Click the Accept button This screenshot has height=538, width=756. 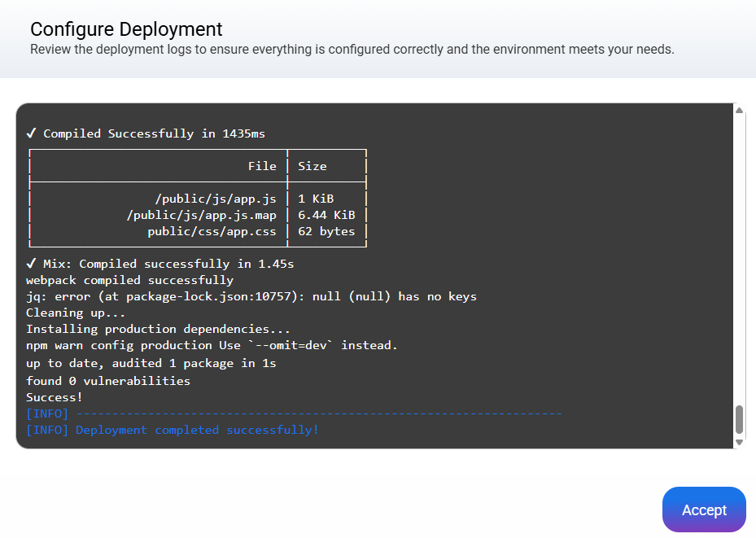[704, 510]
